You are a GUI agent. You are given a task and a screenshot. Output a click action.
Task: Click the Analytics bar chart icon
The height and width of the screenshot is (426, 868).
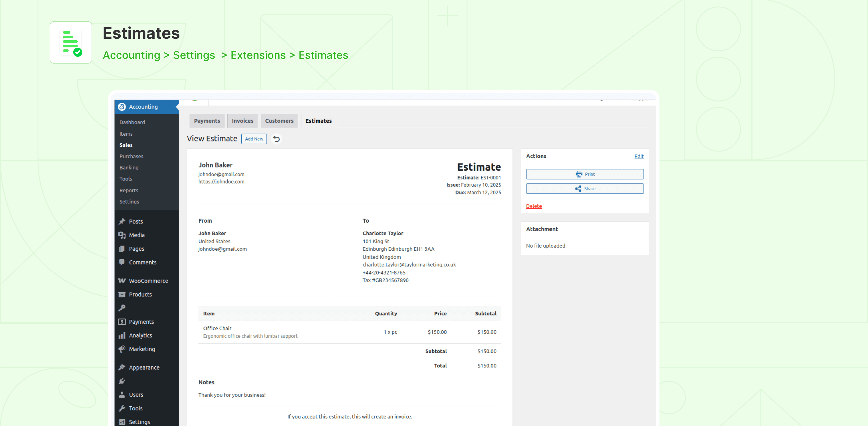click(122, 335)
